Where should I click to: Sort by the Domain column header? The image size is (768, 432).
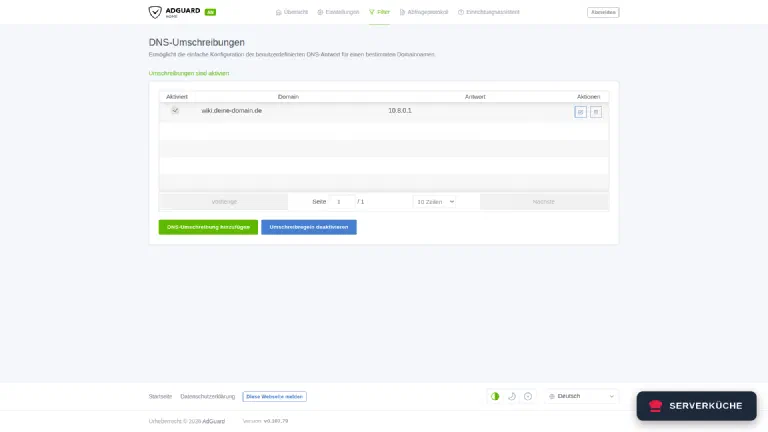point(288,97)
